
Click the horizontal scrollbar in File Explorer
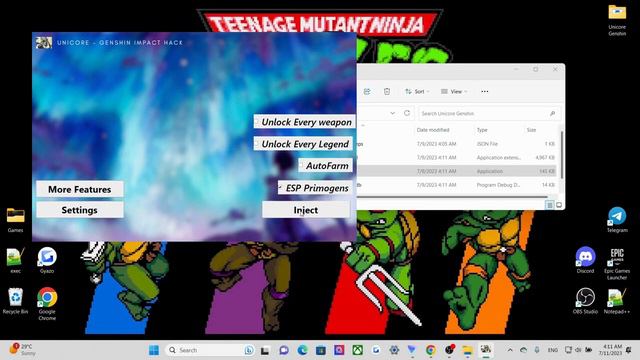[x=452, y=197]
